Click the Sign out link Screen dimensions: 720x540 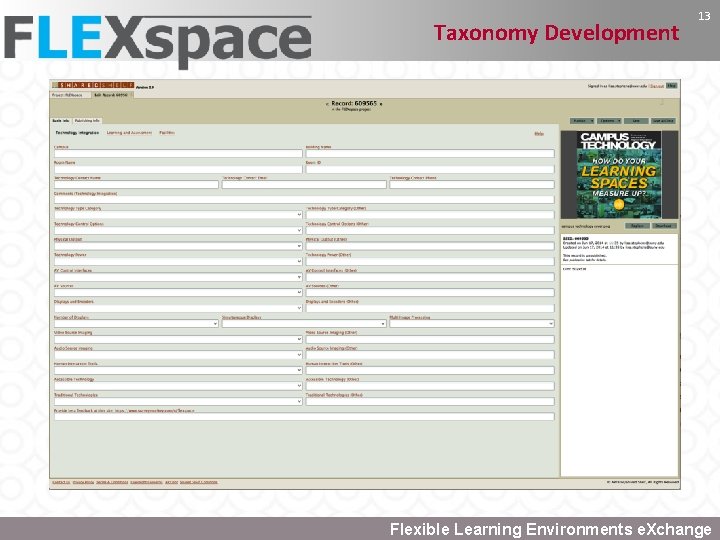(657, 86)
